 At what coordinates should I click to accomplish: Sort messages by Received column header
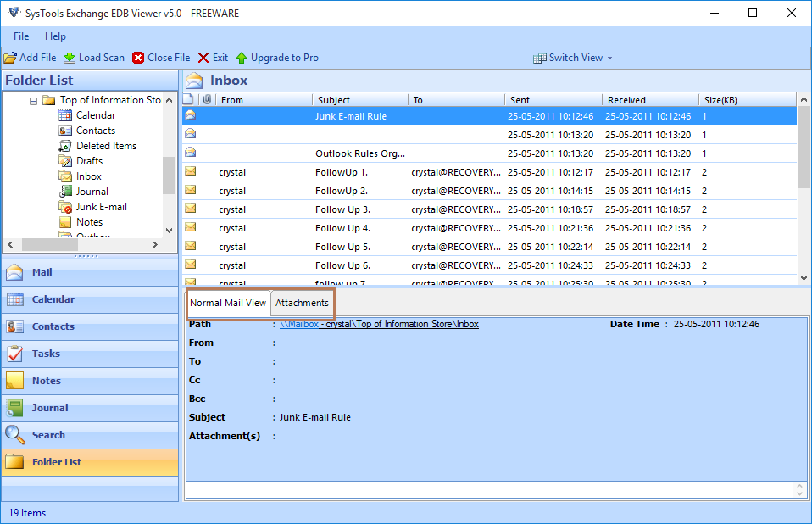click(x=650, y=100)
